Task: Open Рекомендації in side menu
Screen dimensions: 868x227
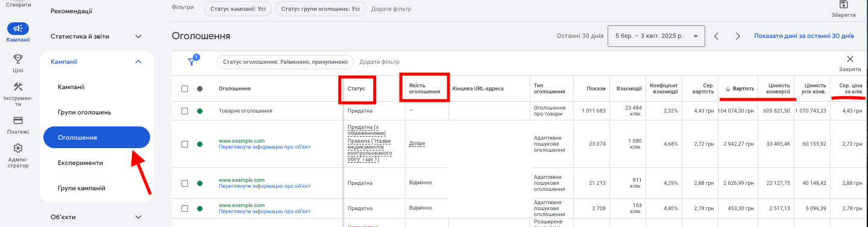Action: (x=71, y=11)
